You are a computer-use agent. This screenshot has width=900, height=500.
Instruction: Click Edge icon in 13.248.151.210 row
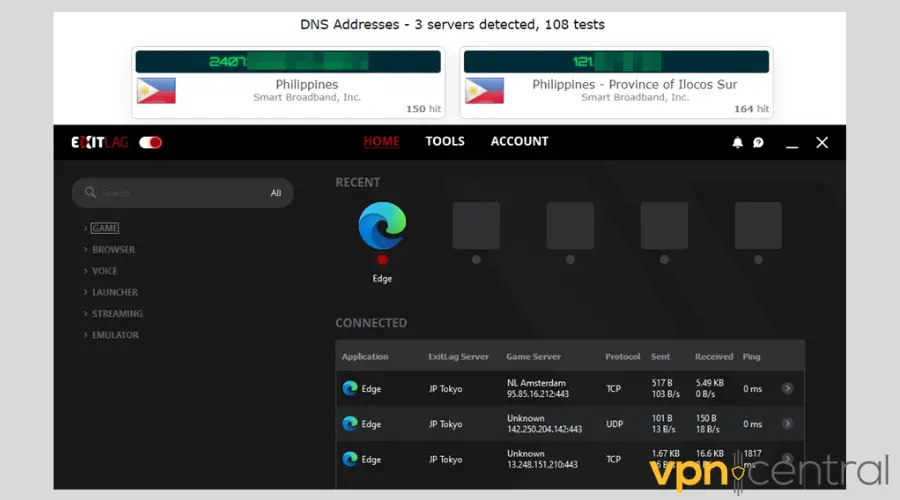click(x=350, y=459)
